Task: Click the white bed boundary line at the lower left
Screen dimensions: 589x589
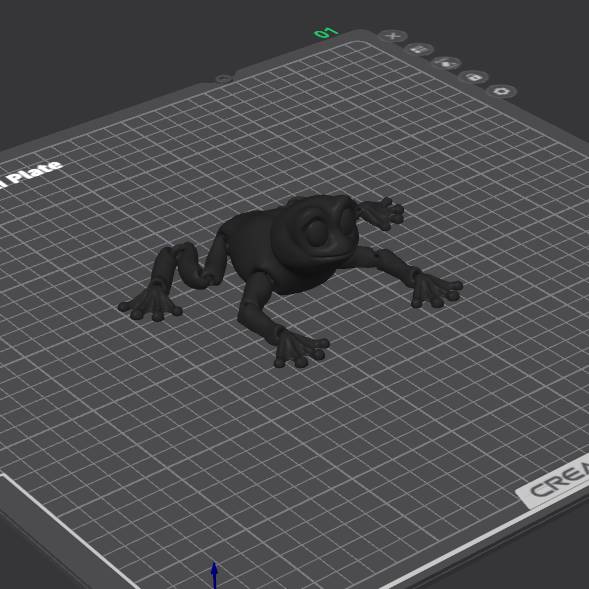Action: pos(69,530)
